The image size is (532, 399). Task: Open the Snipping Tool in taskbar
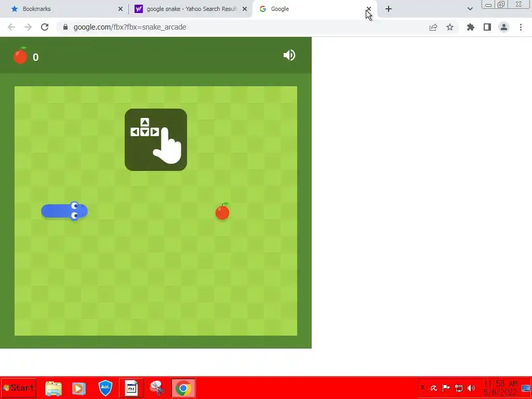coord(157,388)
